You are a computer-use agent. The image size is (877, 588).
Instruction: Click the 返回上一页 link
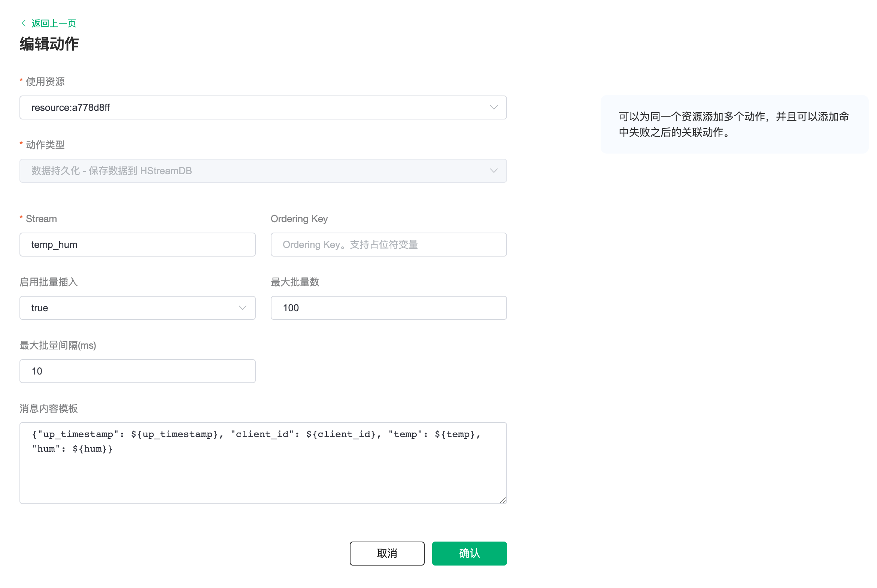(54, 23)
